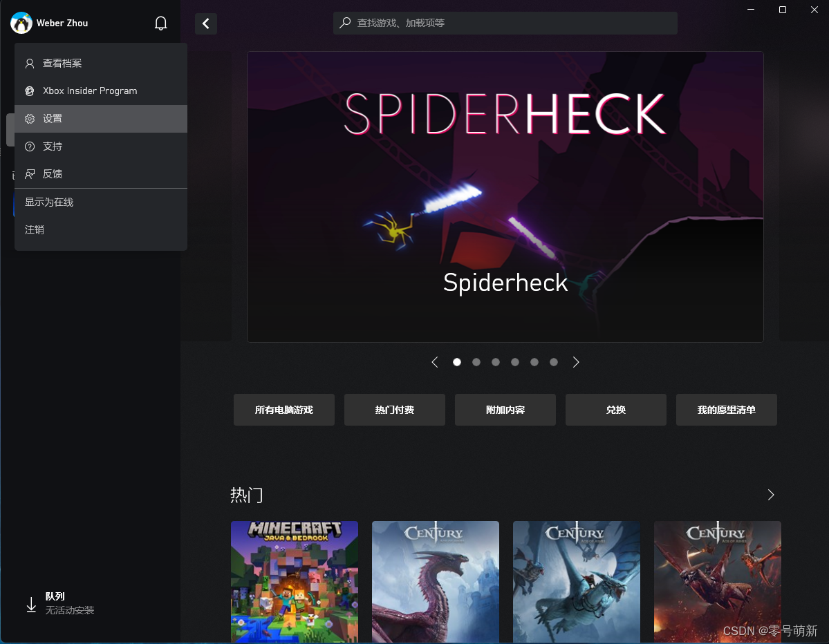
Task: Expand the 热门 section with arrow
Action: [771, 495]
